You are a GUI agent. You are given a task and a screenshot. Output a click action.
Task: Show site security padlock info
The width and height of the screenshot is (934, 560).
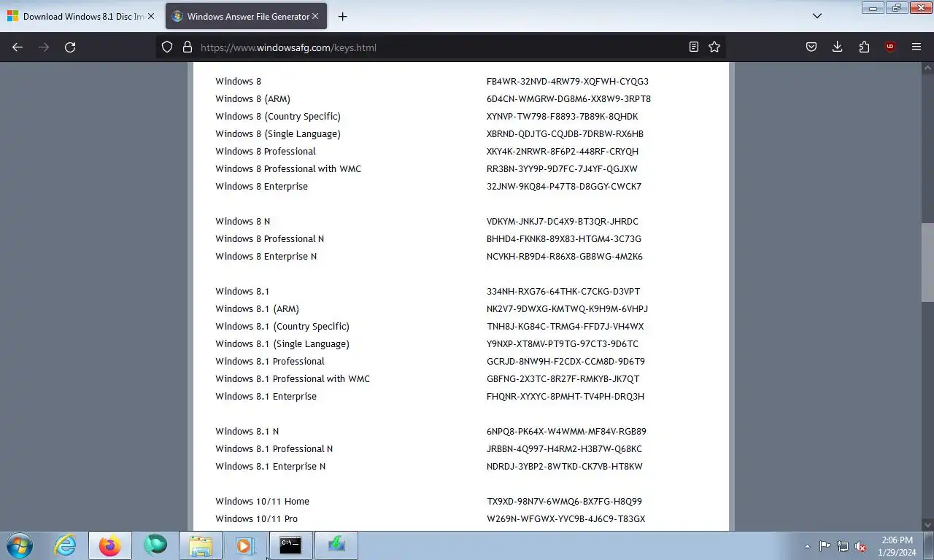pyautogui.click(x=187, y=47)
